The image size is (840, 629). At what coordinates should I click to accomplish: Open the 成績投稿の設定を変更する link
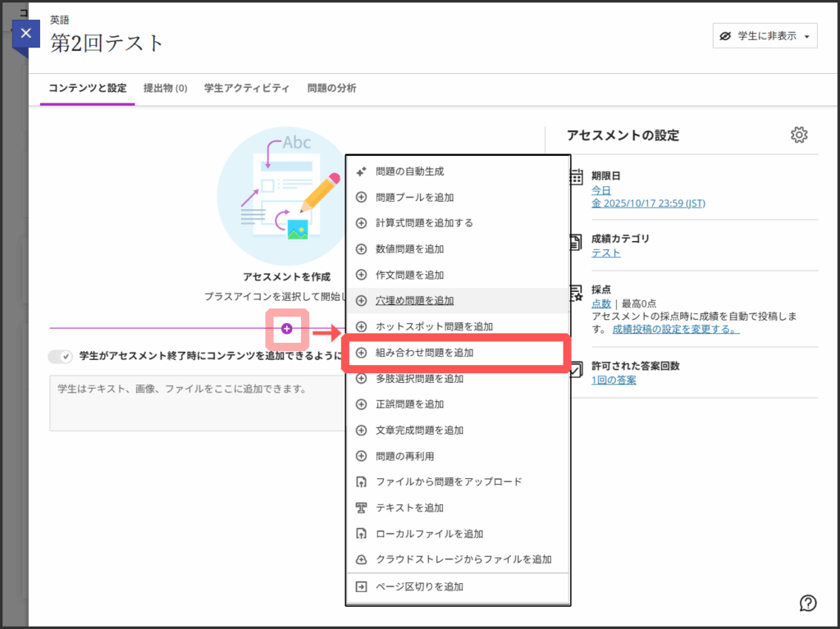pos(675,329)
